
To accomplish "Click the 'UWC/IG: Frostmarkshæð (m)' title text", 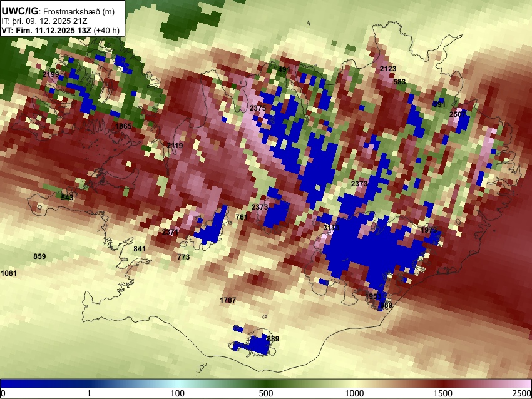I will point(58,11).
